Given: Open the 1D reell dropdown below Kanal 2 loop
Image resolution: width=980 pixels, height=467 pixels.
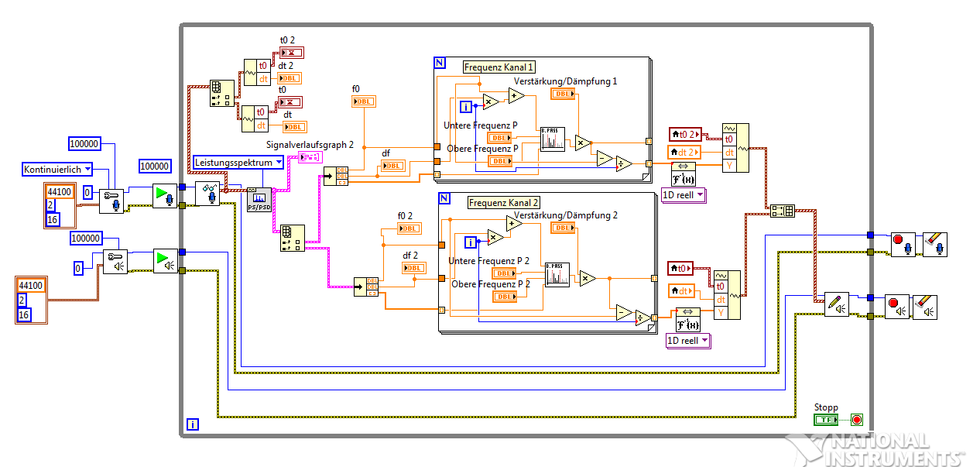Looking at the screenshot, I should point(688,341).
